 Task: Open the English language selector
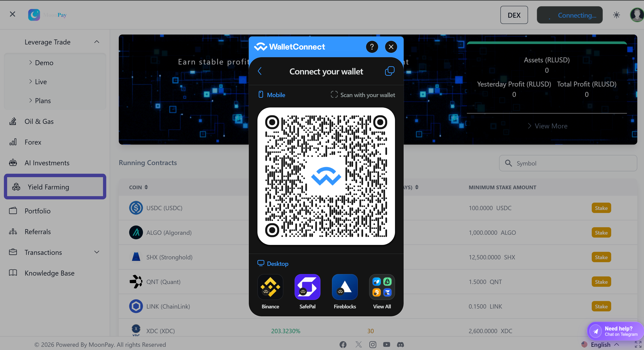(x=601, y=345)
